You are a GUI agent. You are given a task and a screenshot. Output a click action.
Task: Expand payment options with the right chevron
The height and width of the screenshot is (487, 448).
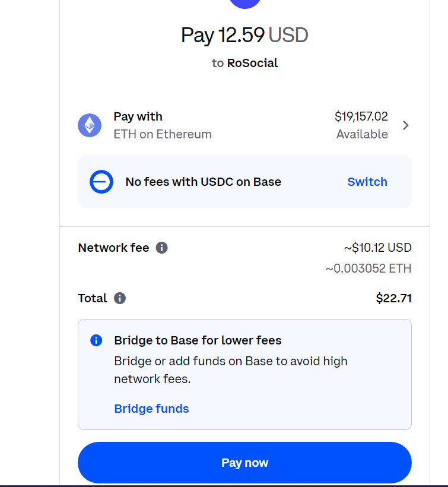pyautogui.click(x=405, y=125)
